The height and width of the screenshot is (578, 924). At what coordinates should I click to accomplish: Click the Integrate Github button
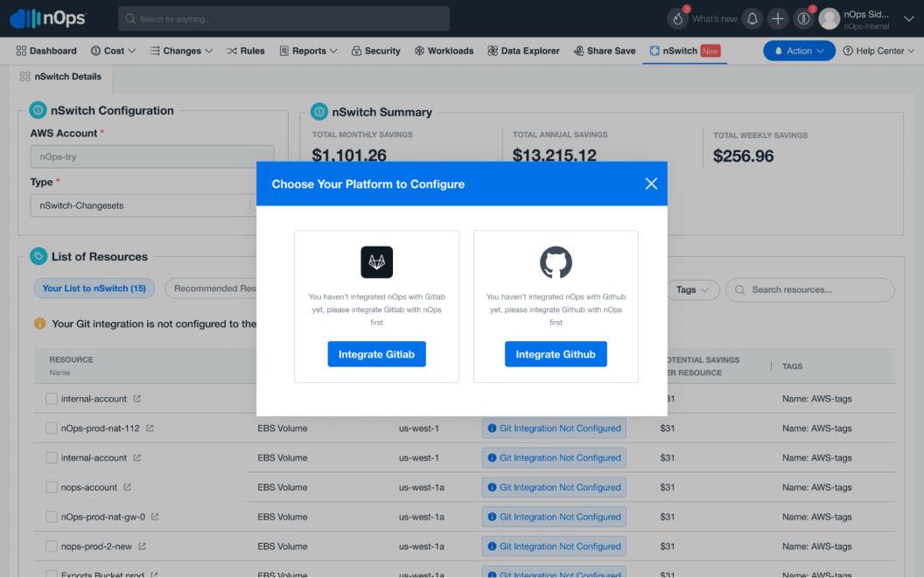(x=556, y=354)
